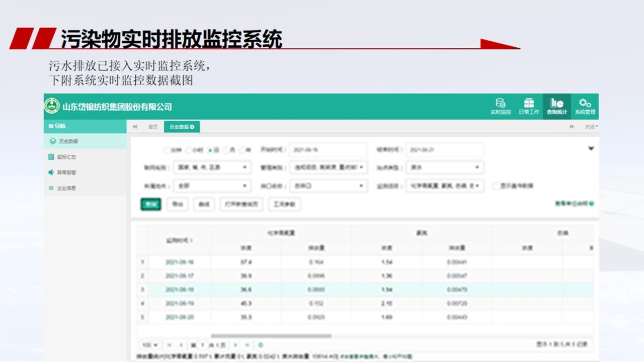Open the management type dropdown
The width and height of the screenshot is (644, 362).
[329, 167]
